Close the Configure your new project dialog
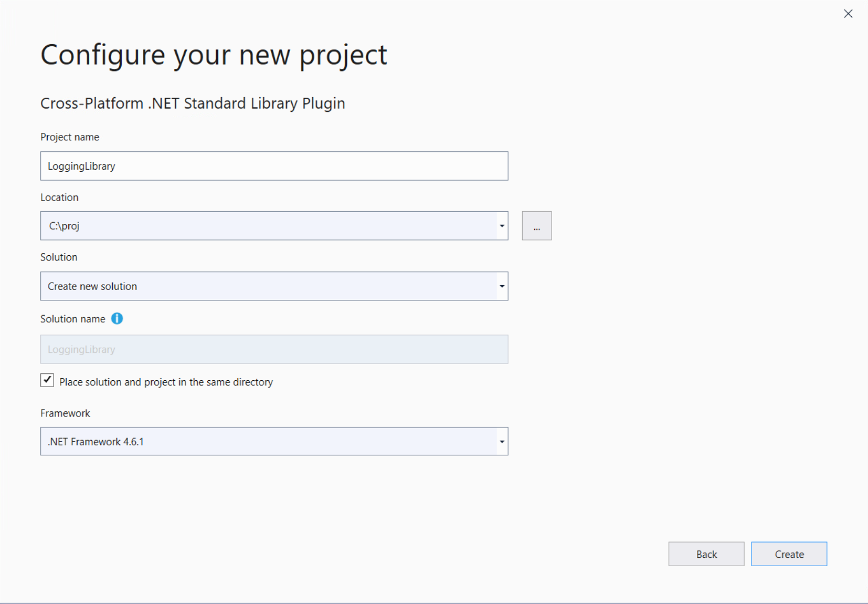Viewport: 868px width, 604px height. 848,14
